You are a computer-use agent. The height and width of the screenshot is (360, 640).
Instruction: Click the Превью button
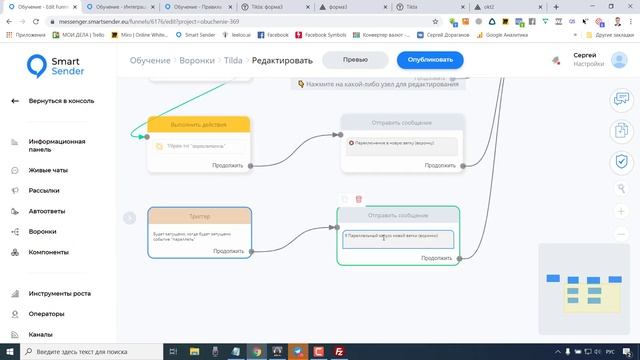tap(355, 60)
